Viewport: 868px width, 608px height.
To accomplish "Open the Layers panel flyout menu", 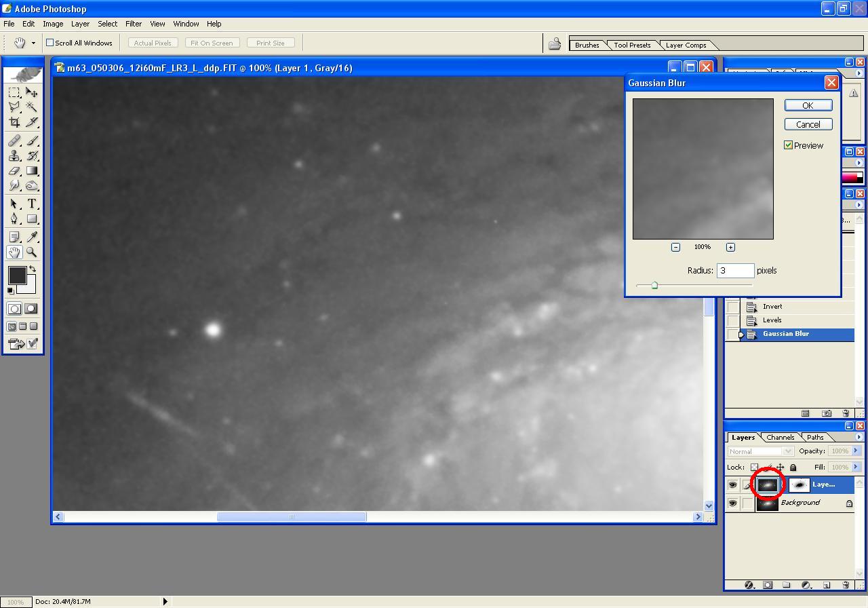I will click(x=859, y=437).
